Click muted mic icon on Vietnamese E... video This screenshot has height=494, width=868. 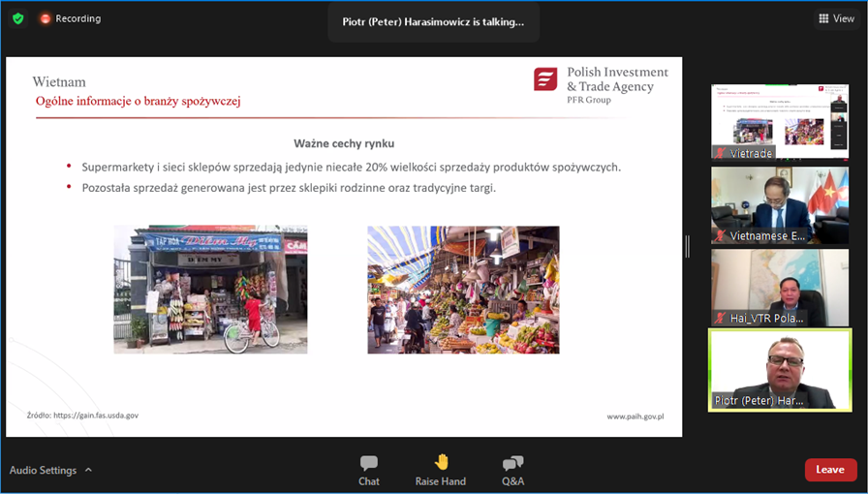(720, 235)
